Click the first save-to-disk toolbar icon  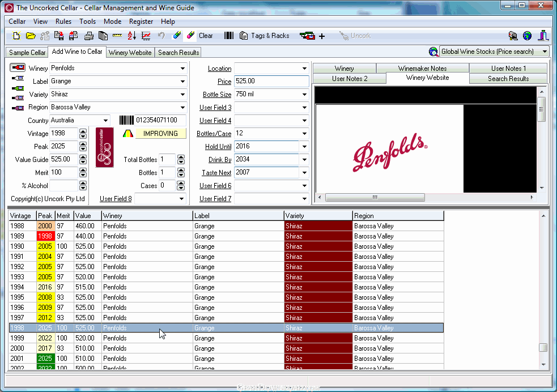pyautogui.click(x=59, y=36)
